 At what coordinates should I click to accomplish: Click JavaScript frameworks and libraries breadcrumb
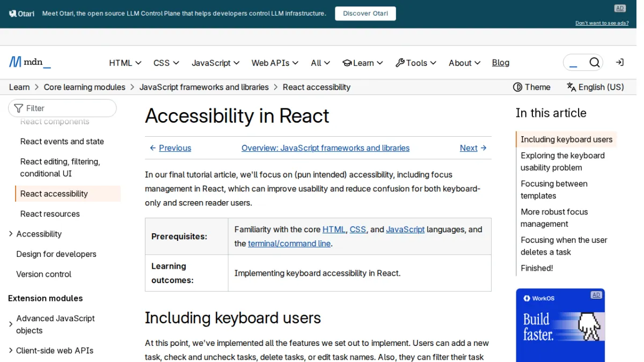point(204,87)
